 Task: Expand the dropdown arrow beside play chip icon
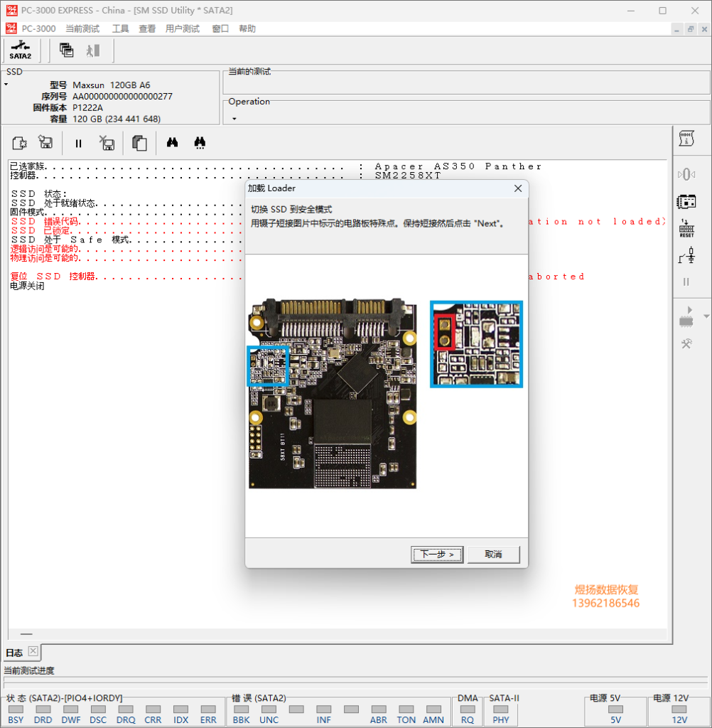pyautogui.click(x=706, y=316)
